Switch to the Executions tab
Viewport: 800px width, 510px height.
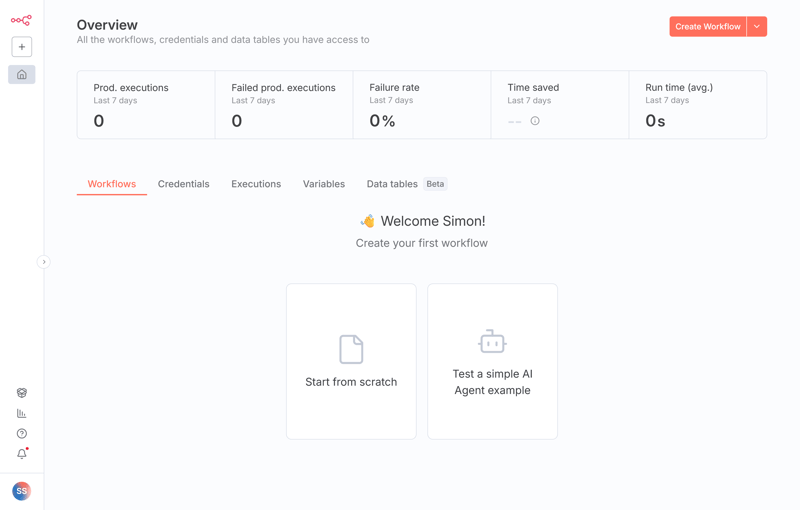click(256, 184)
